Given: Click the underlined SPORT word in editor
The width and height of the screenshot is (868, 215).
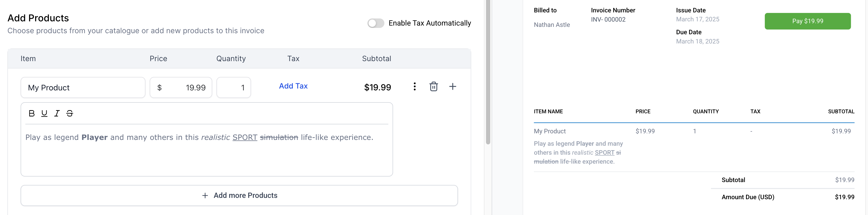Looking at the screenshot, I should (x=245, y=138).
